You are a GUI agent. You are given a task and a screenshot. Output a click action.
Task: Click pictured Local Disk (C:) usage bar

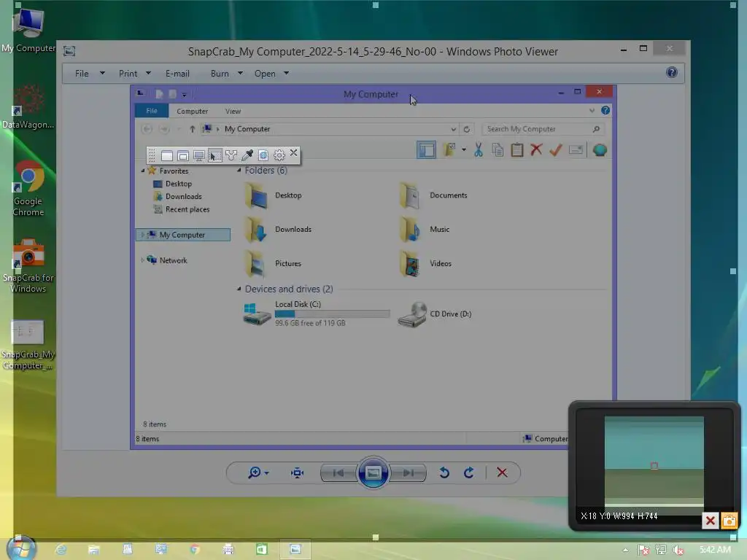click(332, 314)
